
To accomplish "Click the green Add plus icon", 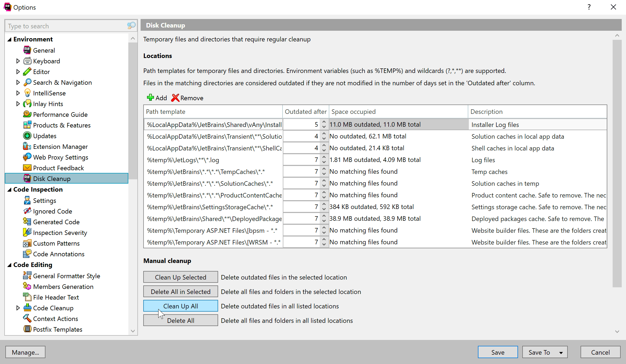I will point(150,98).
